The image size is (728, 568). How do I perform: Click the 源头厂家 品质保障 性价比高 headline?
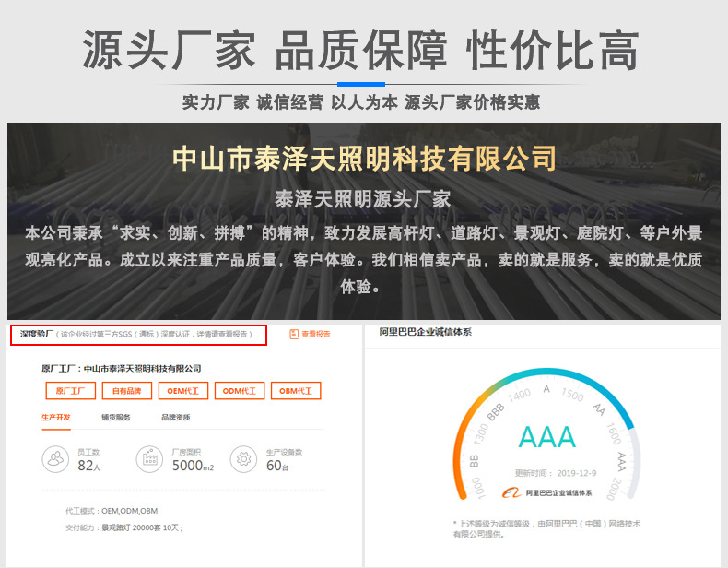360,50
